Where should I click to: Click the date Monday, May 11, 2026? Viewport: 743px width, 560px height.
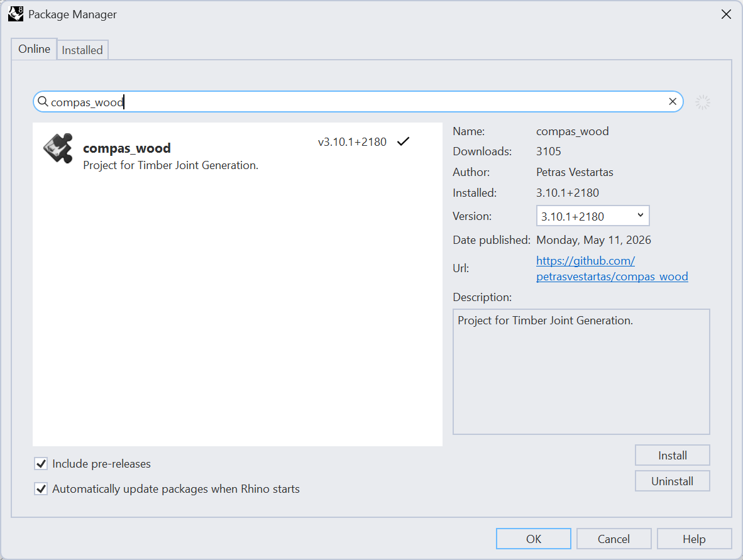click(x=594, y=240)
